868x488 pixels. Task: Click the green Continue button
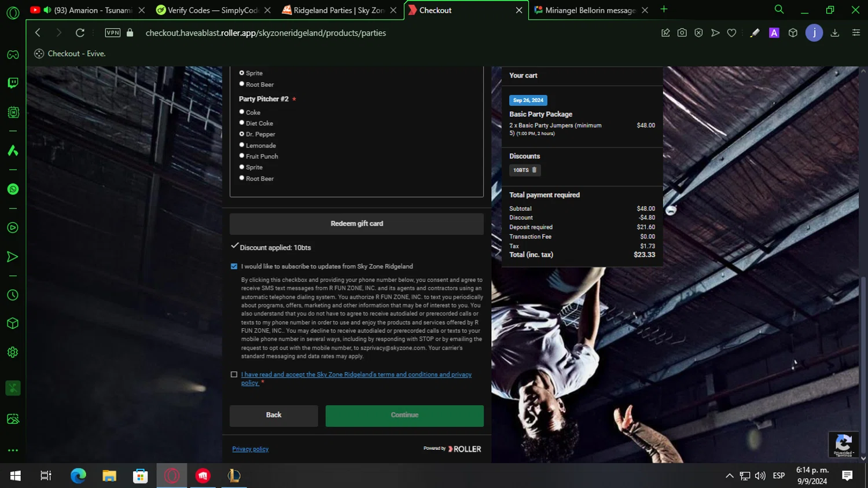tap(404, 416)
